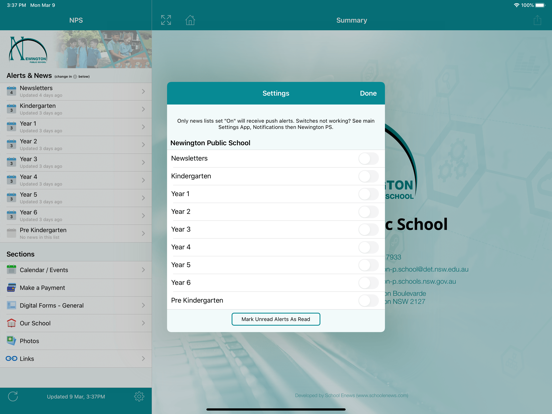Tap the Pre Kindergarten grey list icon

pos(11,233)
